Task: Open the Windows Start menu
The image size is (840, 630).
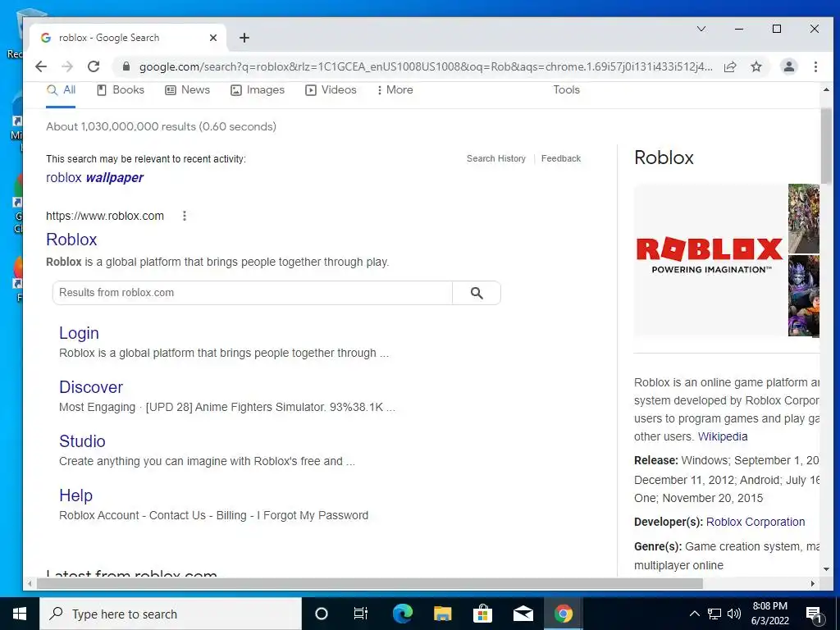Action: (20, 614)
